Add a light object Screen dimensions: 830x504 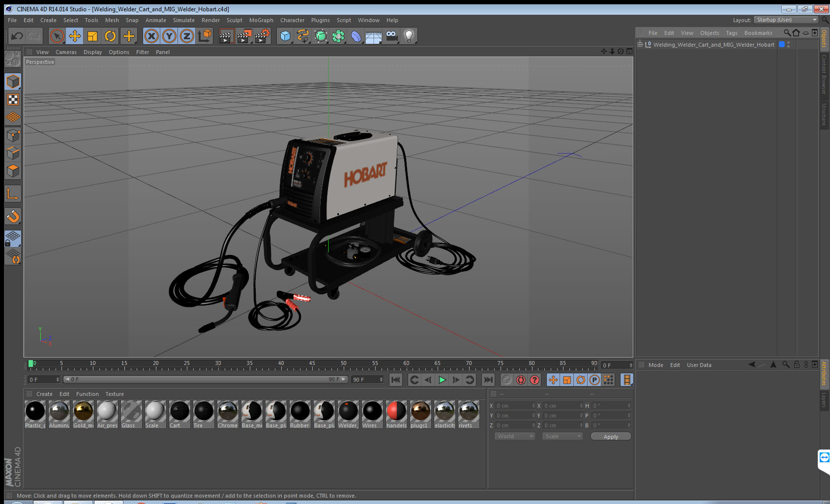[x=409, y=36]
